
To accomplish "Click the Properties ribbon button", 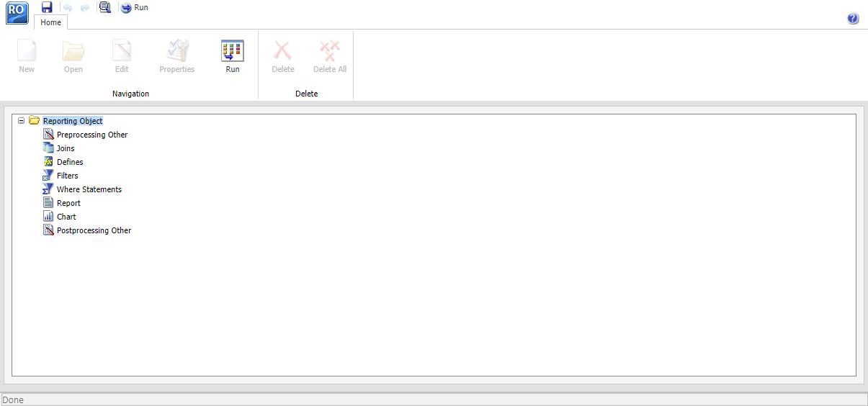I will coord(177,57).
